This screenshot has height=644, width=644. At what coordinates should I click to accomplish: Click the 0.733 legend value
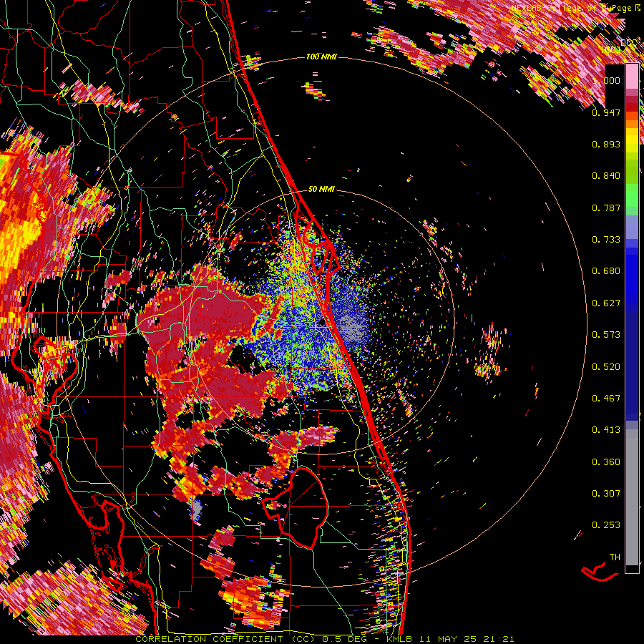click(x=606, y=240)
